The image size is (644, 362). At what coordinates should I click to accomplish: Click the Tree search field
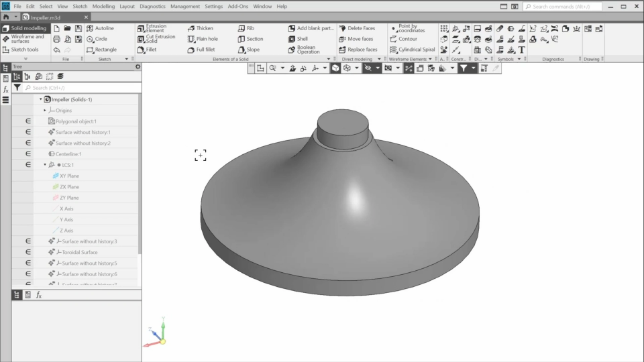click(80, 88)
